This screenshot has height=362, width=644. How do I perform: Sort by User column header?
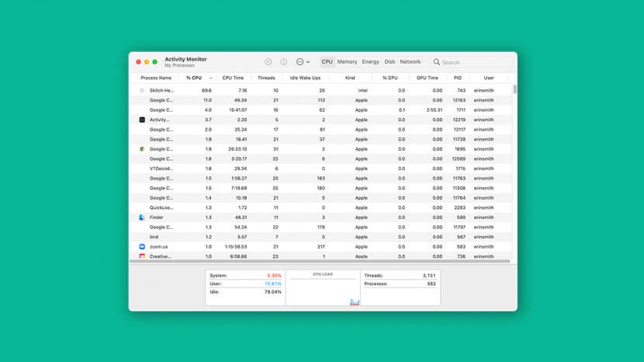point(489,78)
